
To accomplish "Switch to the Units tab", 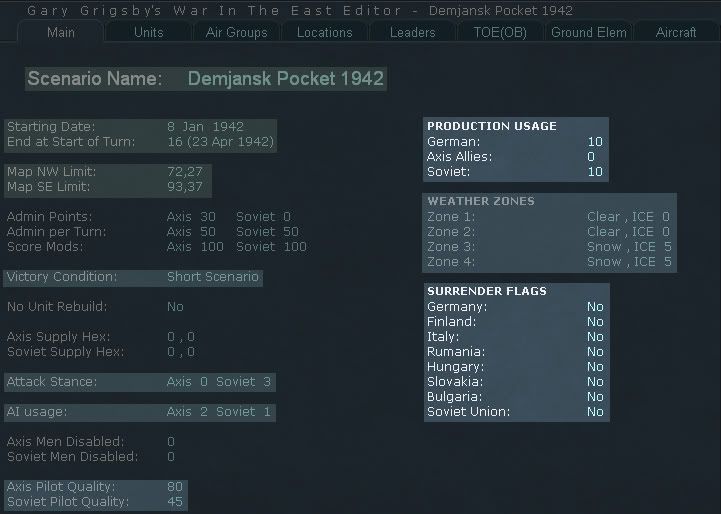I will [x=149, y=32].
